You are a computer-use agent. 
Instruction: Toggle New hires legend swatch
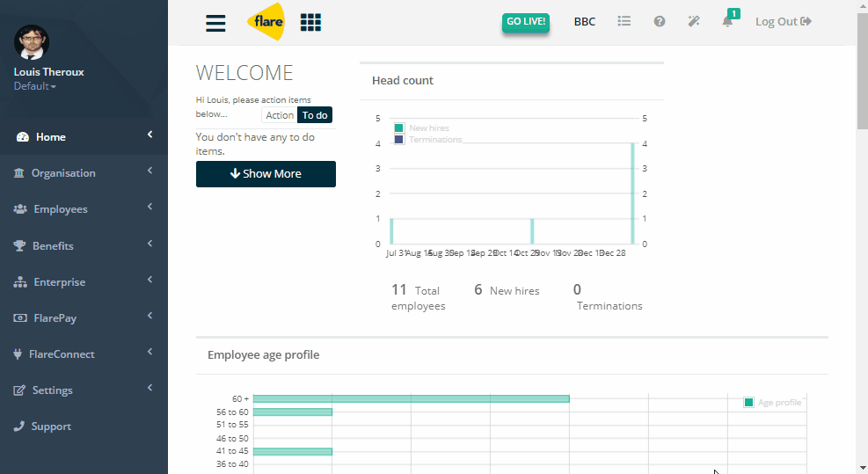398,128
